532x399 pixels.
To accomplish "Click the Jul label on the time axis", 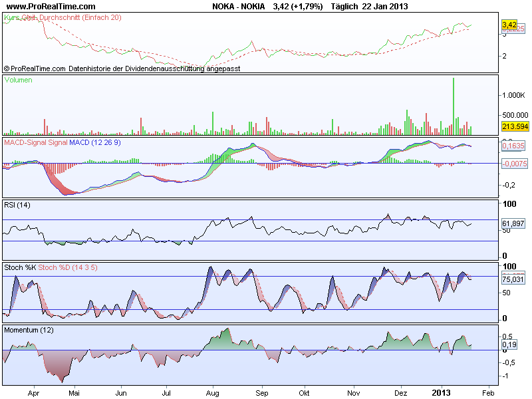I will 166,393.
